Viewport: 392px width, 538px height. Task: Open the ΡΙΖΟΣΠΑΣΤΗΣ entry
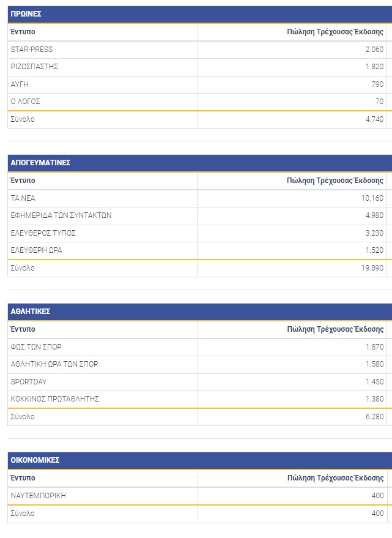tap(34, 67)
